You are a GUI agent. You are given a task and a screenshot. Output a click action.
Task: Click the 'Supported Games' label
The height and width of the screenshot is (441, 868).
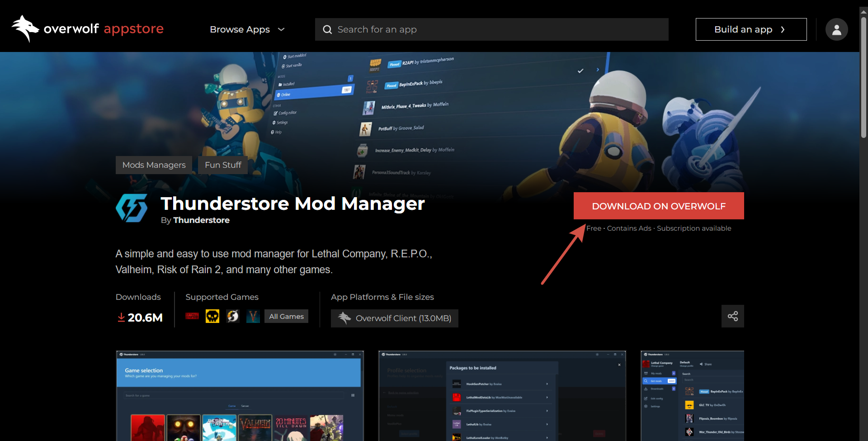pos(222,297)
